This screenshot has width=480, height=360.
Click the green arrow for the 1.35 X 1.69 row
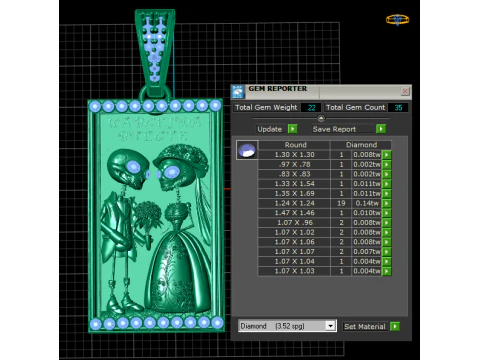[x=387, y=193]
